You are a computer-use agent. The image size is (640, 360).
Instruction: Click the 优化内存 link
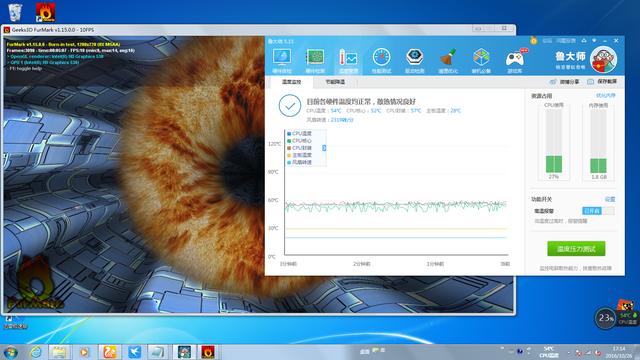606,96
